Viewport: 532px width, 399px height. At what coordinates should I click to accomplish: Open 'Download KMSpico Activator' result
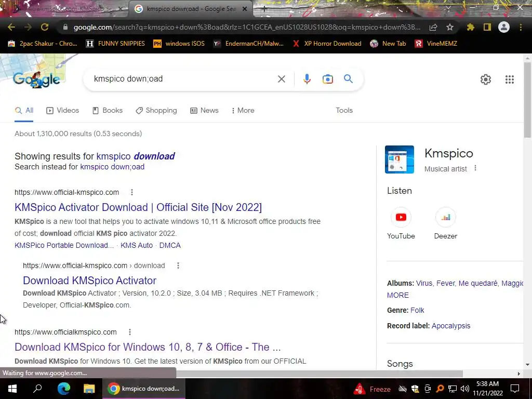tap(89, 281)
